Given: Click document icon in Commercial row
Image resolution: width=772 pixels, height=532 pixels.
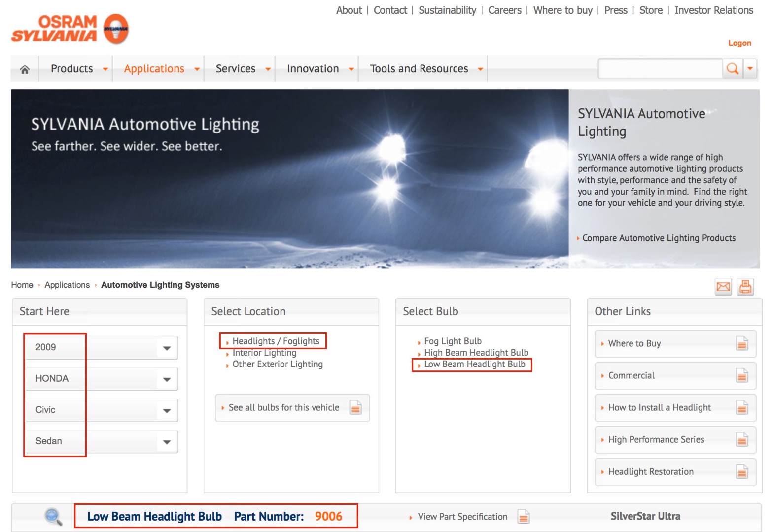Looking at the screenshot, I should [742, 375].
